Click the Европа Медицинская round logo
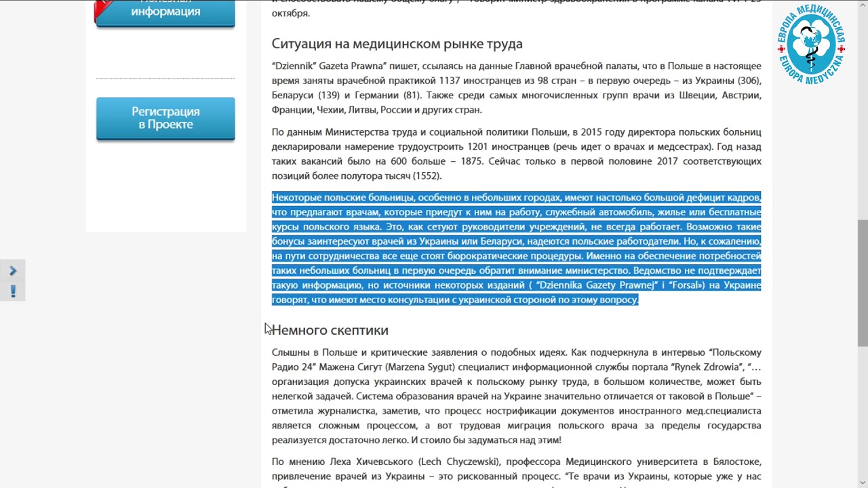The image size is (868, 488). (811, 44)
